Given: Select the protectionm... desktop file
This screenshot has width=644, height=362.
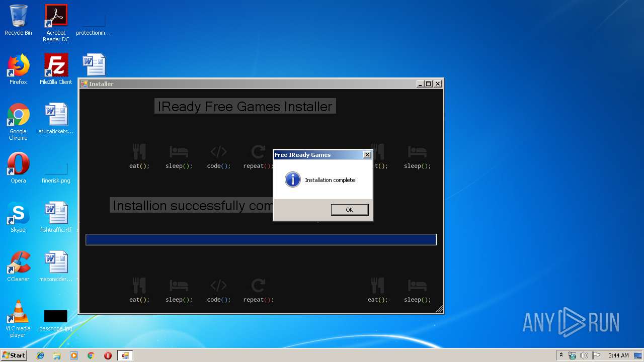Looking at the screenshot, I should point(94,23).
